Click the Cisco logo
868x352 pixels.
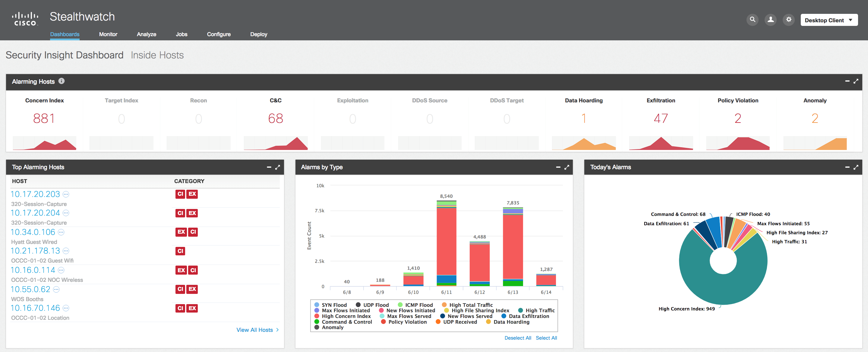click(25, 19)
